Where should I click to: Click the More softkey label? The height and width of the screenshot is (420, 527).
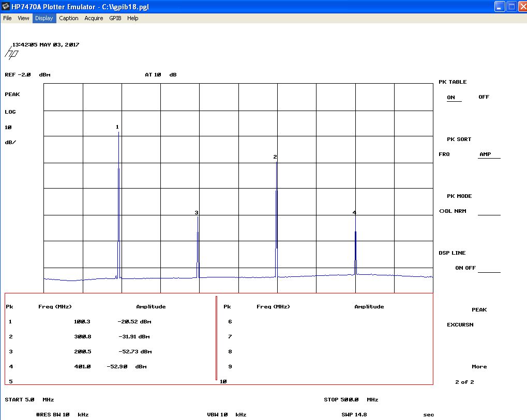[x=479, y=367]
